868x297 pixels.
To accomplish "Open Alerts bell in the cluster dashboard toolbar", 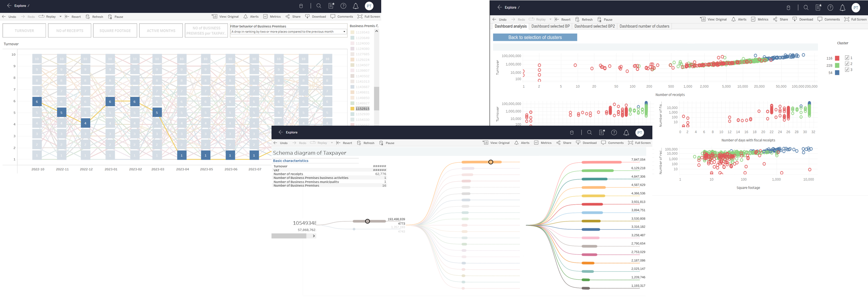I will (x=733, y=20).
